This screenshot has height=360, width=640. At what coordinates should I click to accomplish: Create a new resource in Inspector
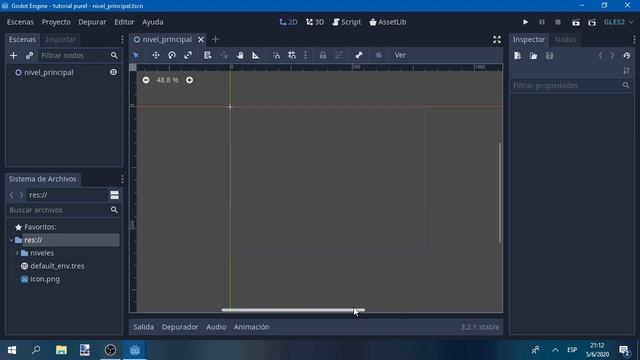tap(518, 56)
